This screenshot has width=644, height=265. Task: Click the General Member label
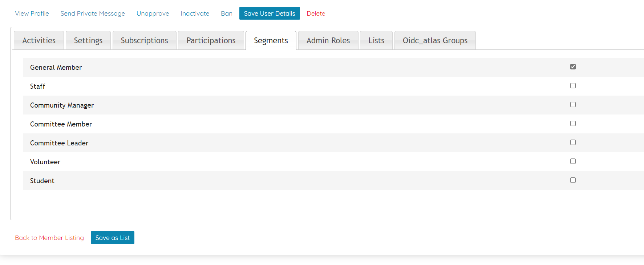pyautogui.click(x=56, y=67)
